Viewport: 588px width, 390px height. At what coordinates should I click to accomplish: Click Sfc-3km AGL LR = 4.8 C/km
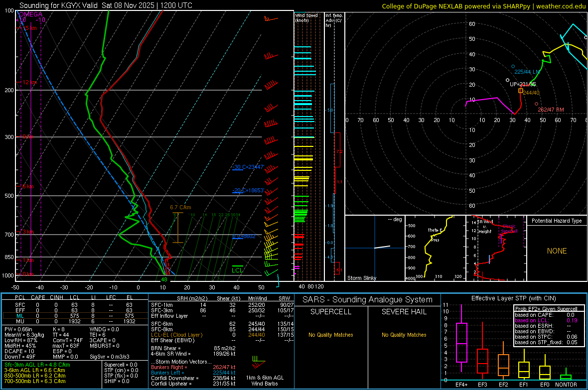tap(37, 365)
